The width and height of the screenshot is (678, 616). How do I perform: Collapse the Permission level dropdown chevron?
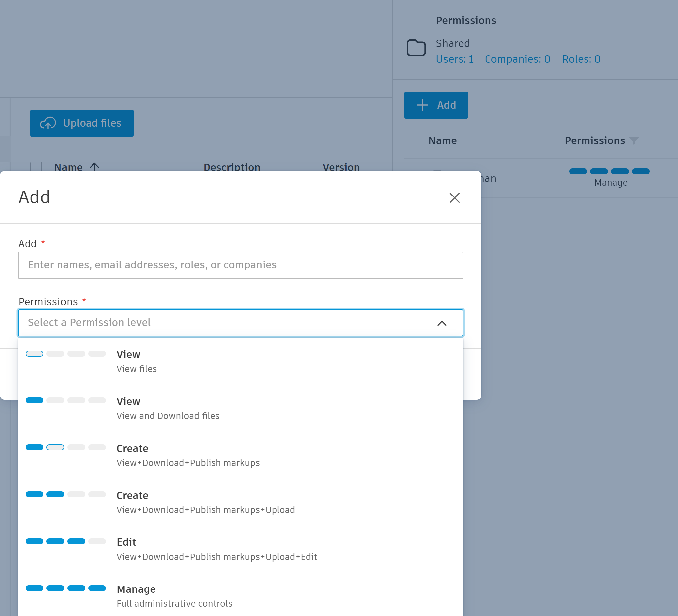click(442, 323)
